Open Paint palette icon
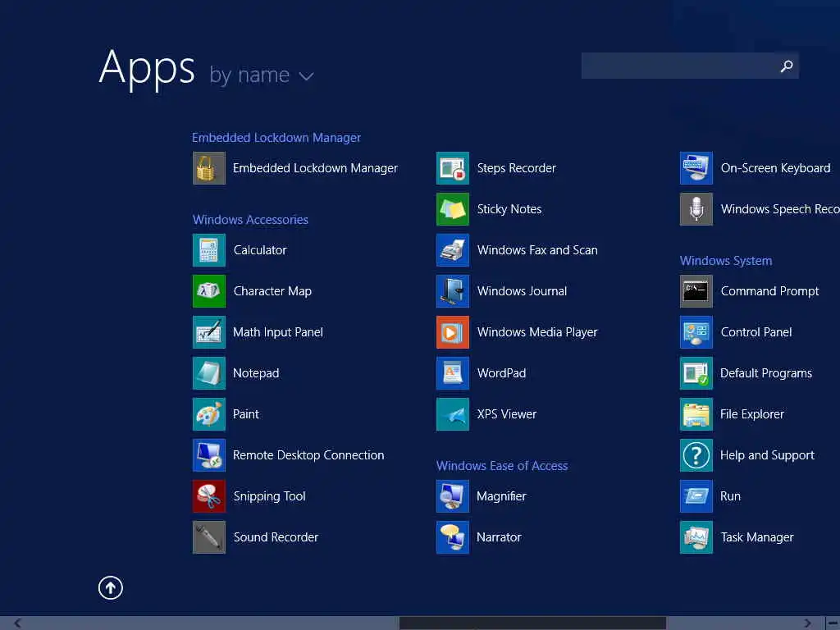 209,414
